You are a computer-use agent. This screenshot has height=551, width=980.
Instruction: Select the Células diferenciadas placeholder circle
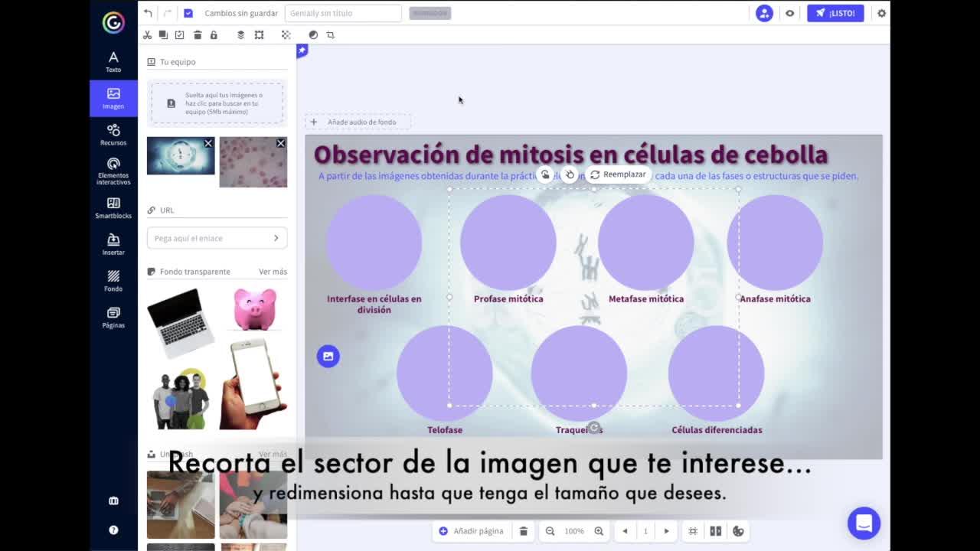coord(717,373)
